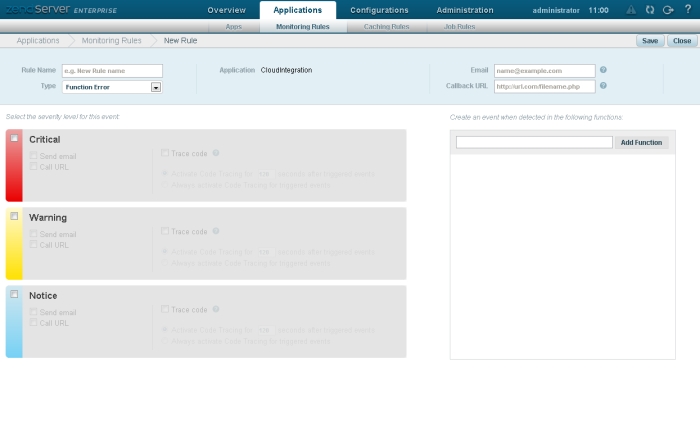Click the Save button
Viewport: 700px width, 441px height.
[x=650, y=41]
